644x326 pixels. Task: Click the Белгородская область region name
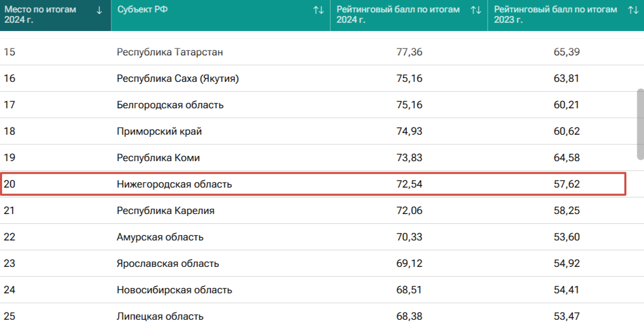170,105
